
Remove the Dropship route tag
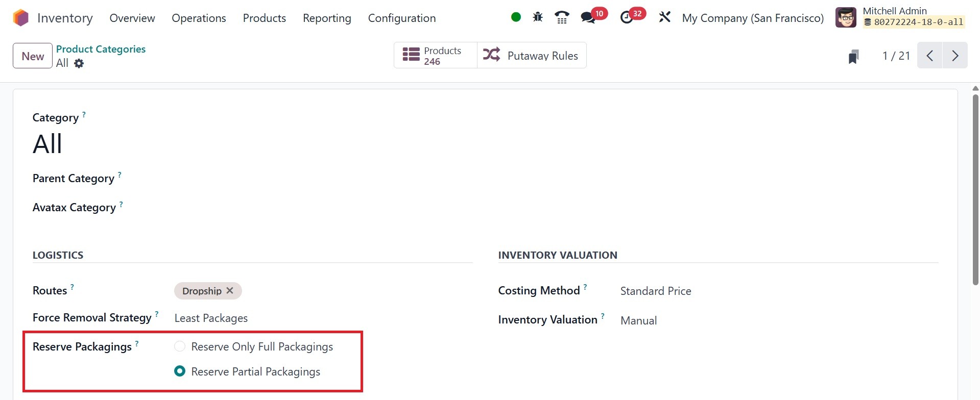230,290
